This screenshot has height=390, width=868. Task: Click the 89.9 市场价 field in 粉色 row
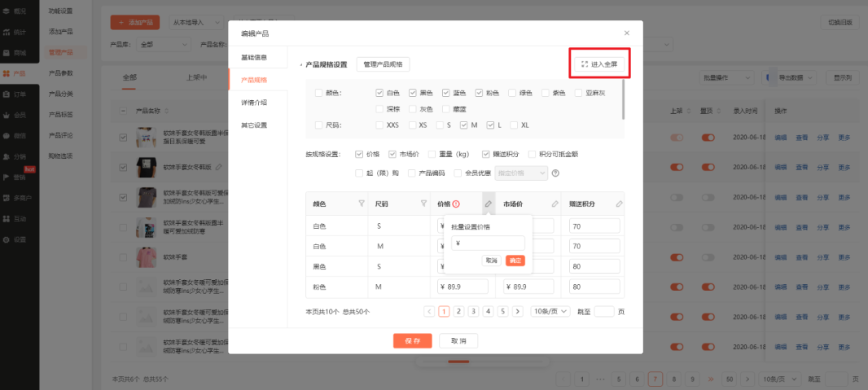528,287
